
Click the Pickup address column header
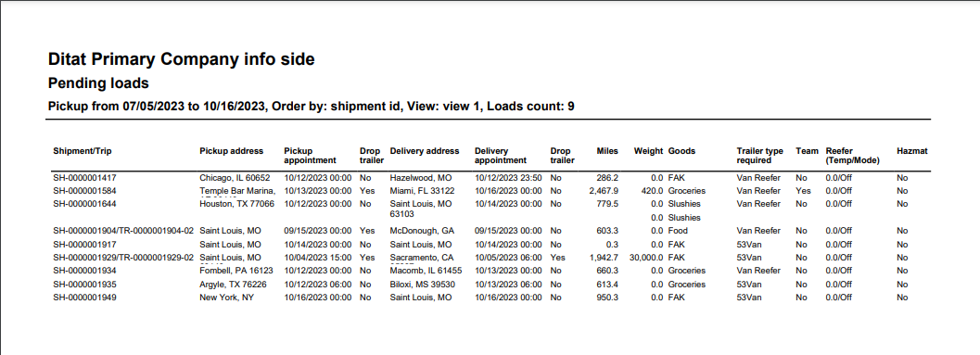[x=231, y=151]
